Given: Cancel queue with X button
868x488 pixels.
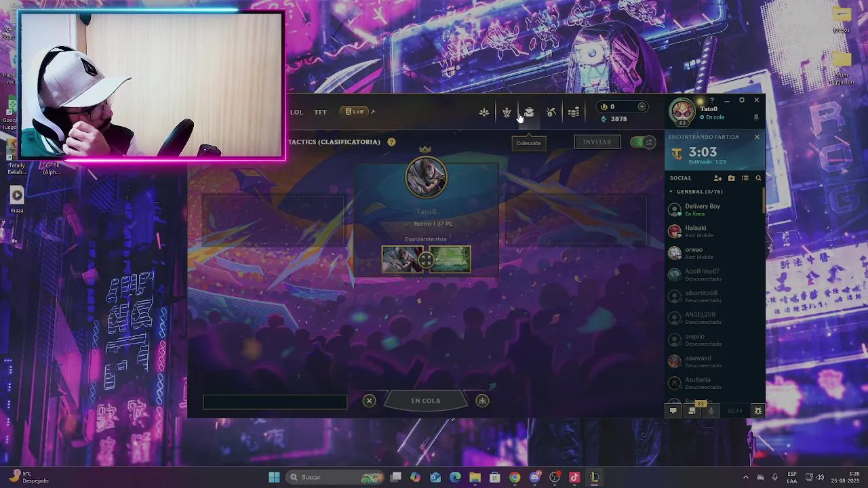Looking at the screenshot, I should pyautogui.click(x=369, y=401).
